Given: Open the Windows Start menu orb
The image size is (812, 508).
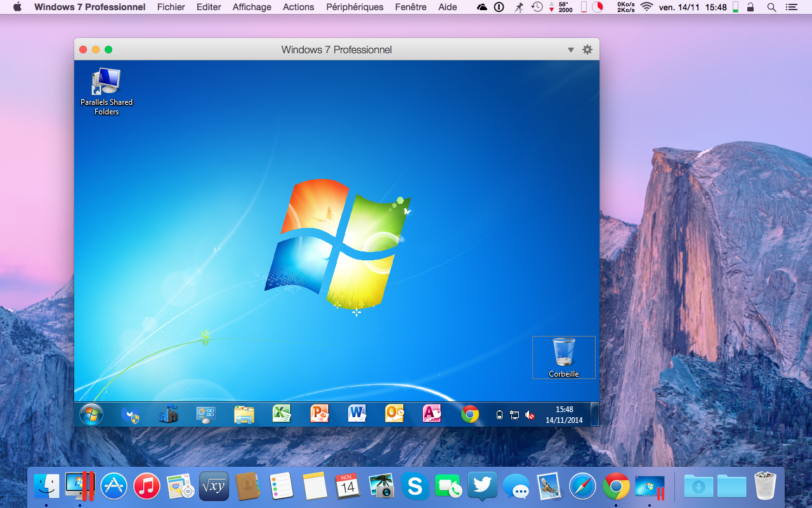Looking at the screenshot, I should (91, 415).
